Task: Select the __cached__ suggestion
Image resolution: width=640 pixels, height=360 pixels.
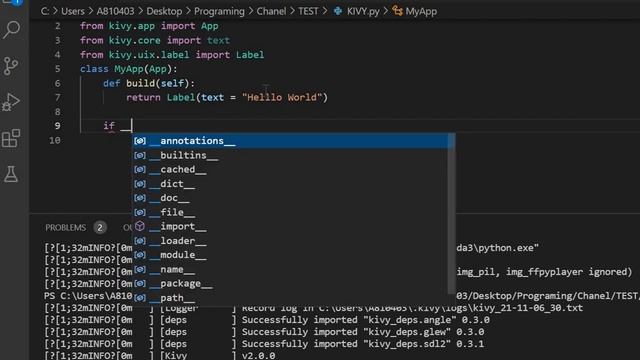Action: 290,169
